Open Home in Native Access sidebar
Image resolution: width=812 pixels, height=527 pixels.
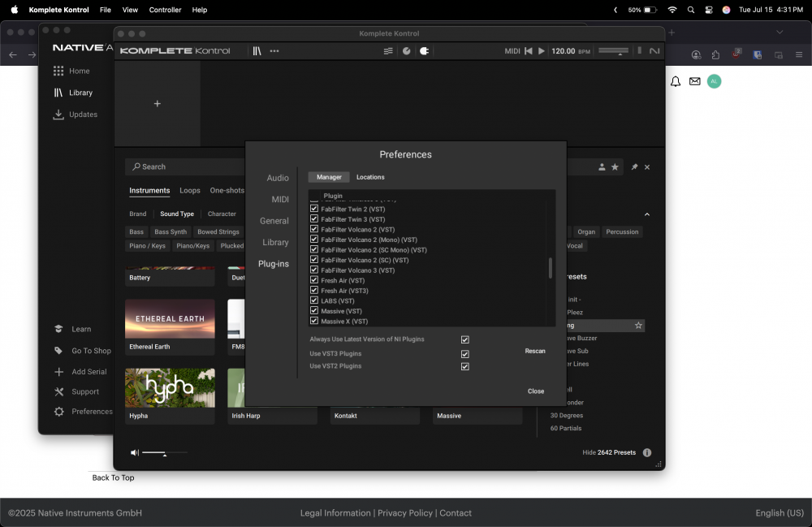click(71, 71)
